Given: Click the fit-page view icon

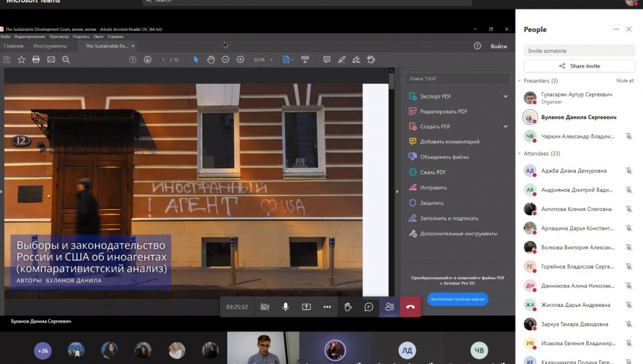Looking at the screenshot, I should pyautogui.click(x=286, y=60).
